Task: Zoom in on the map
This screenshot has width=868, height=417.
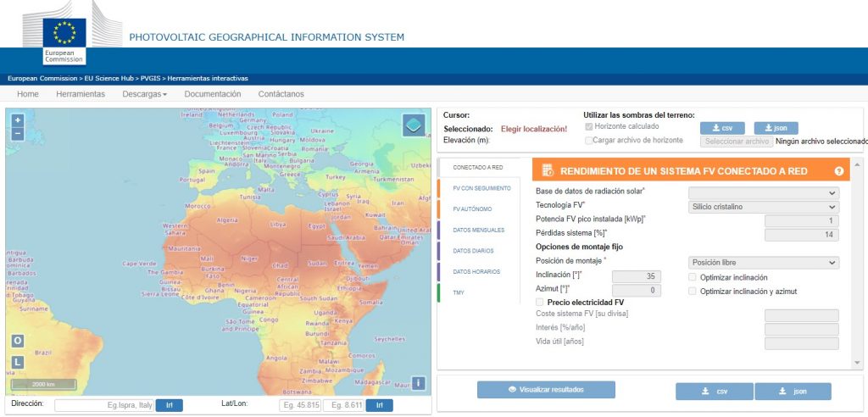Action: point(18,120)
